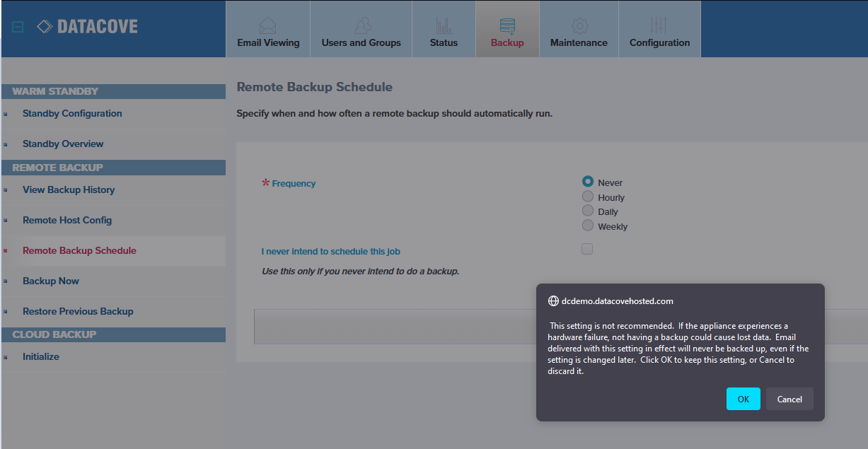The image size is (868, 449).
Task: Click the globe icon in dialog
Action: tap(554, 301)
